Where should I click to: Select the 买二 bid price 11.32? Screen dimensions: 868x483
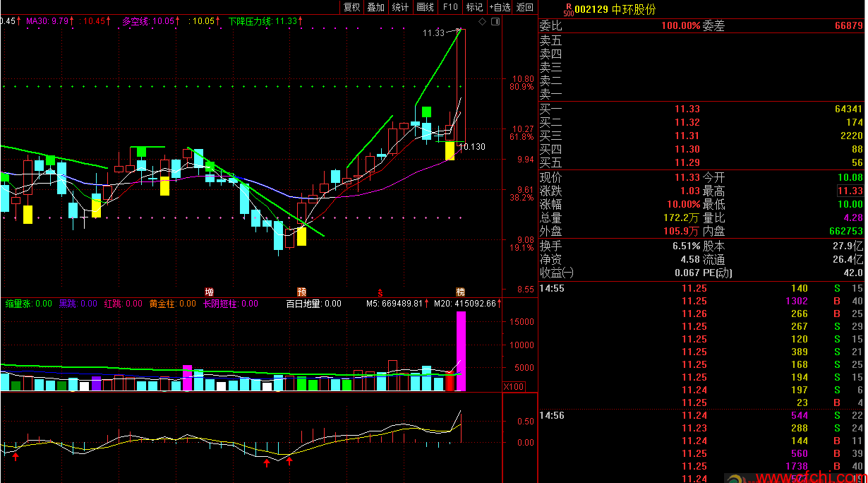tap(687, 122)
